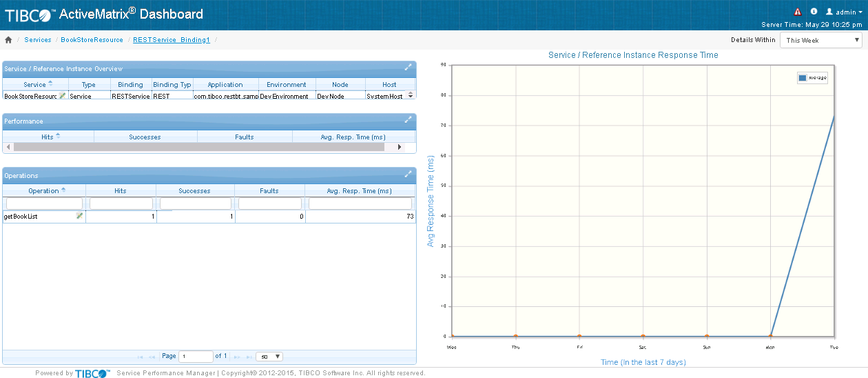Go to first page in Operations pager

coord(141,357)
